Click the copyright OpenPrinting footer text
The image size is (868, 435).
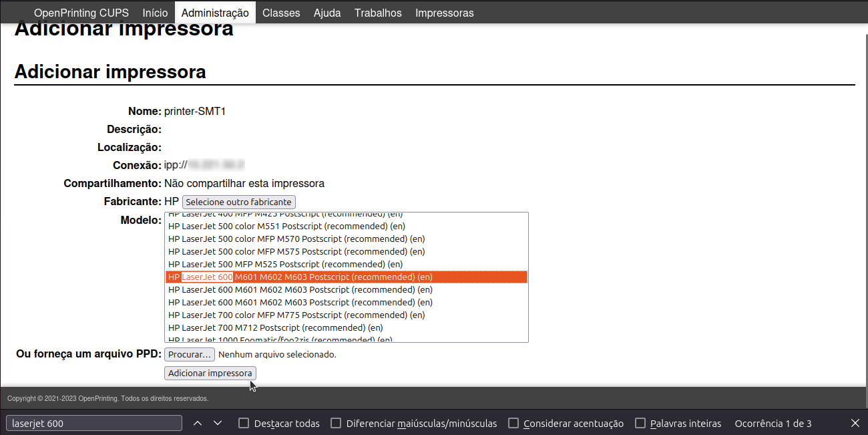pos(107,398)
